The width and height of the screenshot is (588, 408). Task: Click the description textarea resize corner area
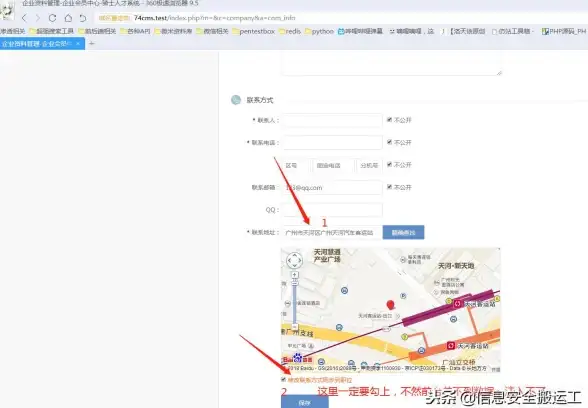pos(499,73)
